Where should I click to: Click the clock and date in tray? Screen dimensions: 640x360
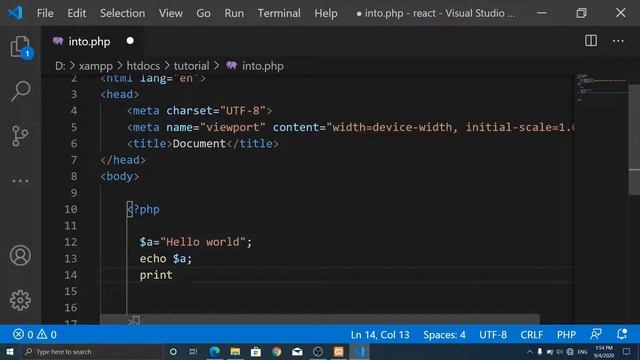pos(604,351)
